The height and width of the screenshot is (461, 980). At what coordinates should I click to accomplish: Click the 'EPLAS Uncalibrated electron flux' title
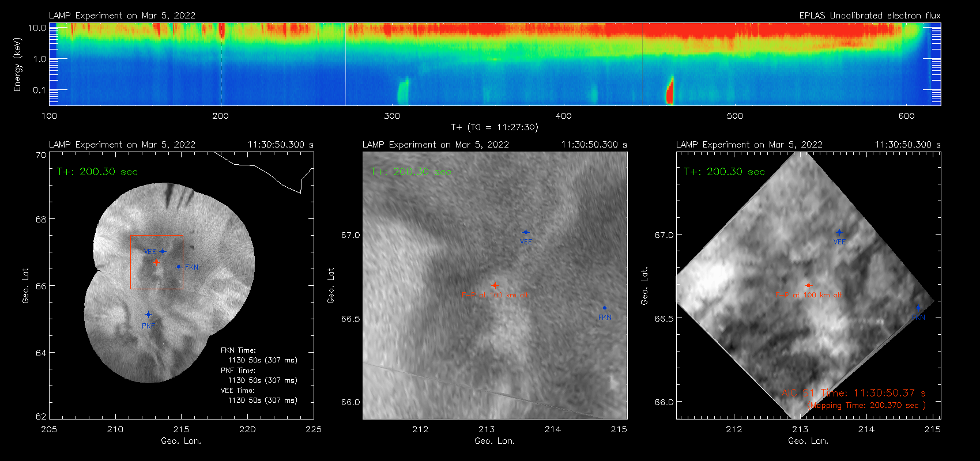pos(870,16)
